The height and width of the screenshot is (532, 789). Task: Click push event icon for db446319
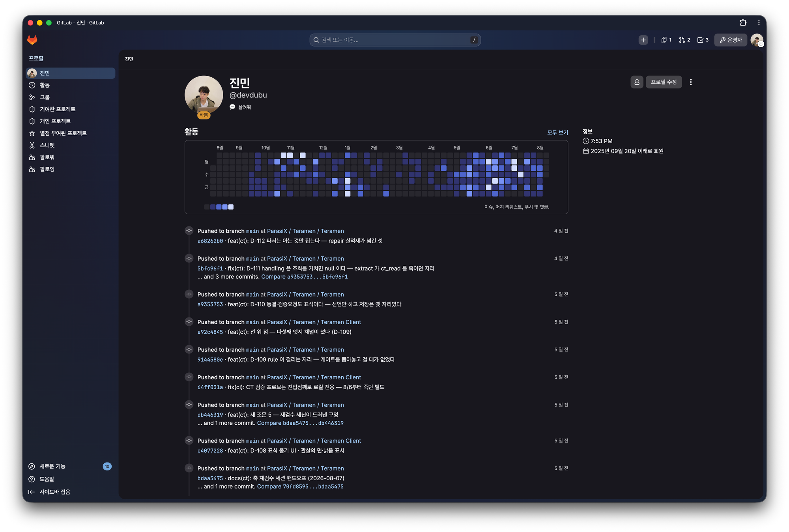tap(189, 405)
